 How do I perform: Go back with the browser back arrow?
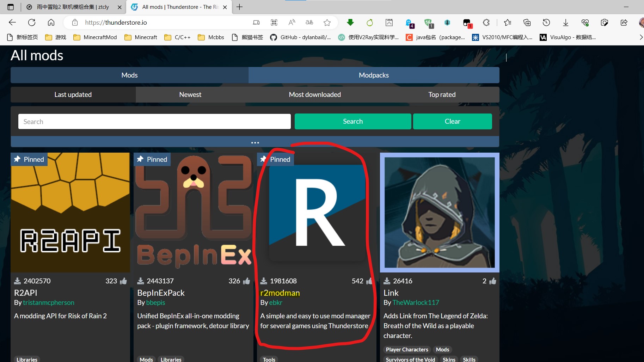click(12, 23)
